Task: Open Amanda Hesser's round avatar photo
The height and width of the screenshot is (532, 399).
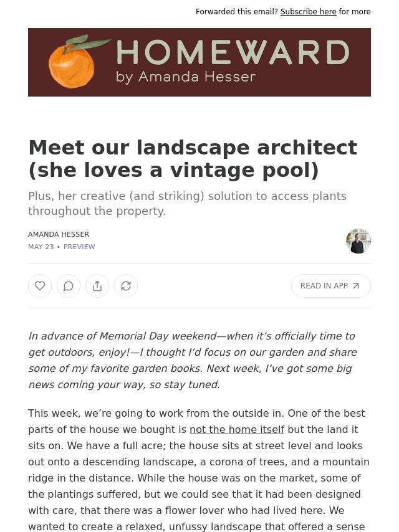Action: point(358,241)
